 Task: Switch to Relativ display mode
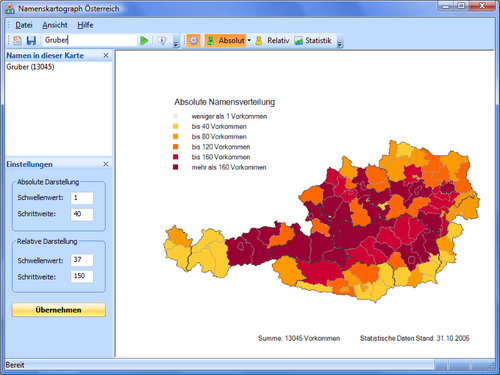tap(272, 41)
